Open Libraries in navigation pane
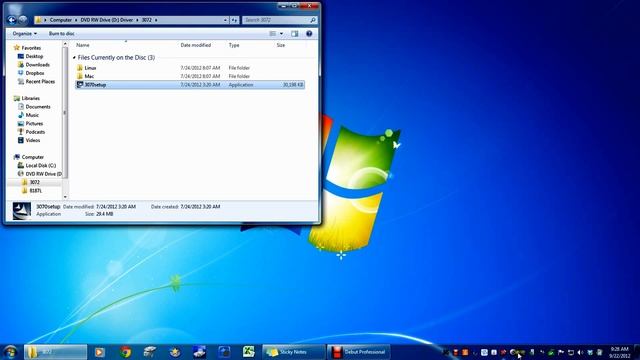 click(31, 98)
